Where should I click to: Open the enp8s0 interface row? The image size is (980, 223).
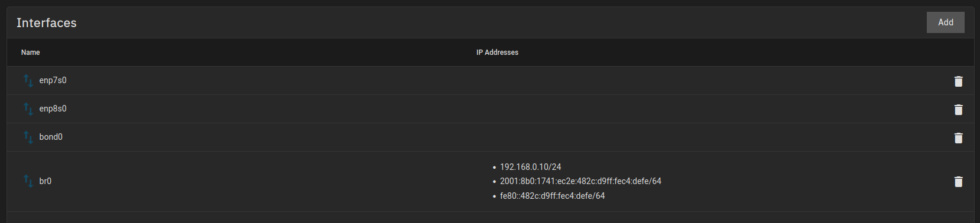click(x=490, y=109)
